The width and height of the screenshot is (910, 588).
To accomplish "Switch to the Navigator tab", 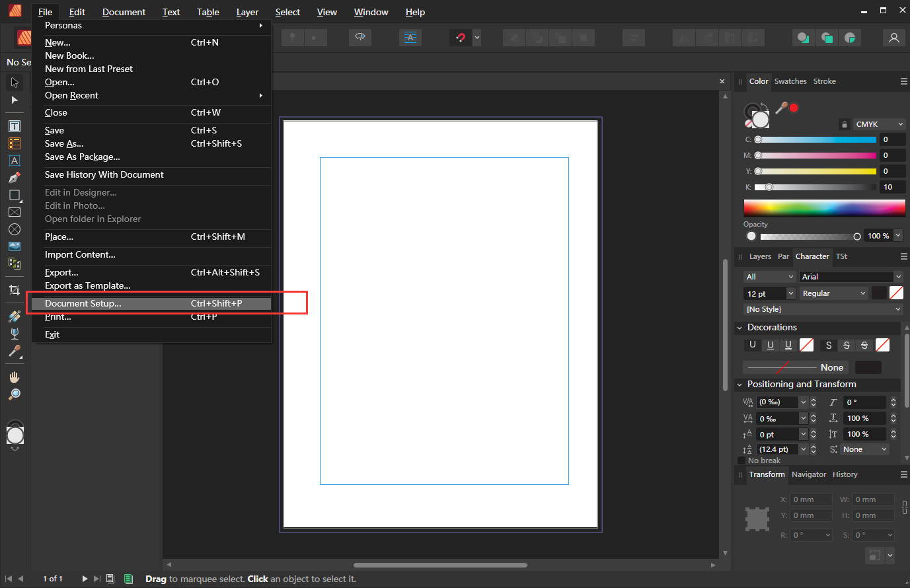I will pos(809,474).
